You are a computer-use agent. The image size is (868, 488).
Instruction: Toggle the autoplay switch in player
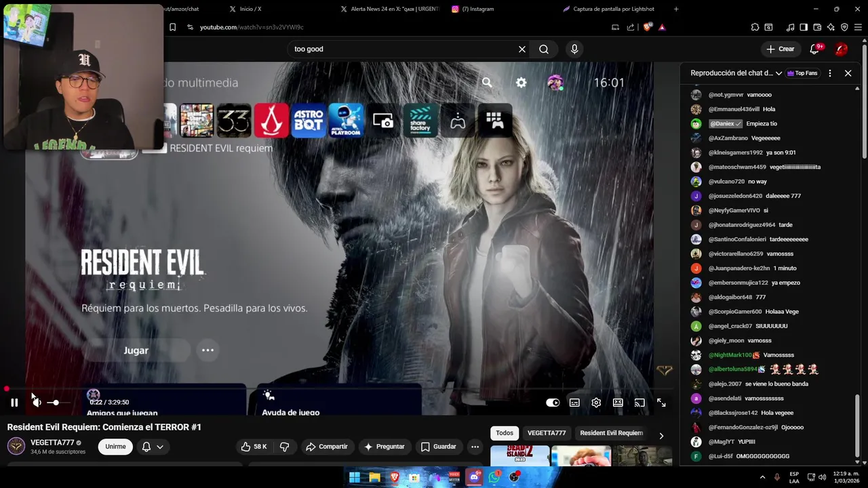tap(553, 403)
